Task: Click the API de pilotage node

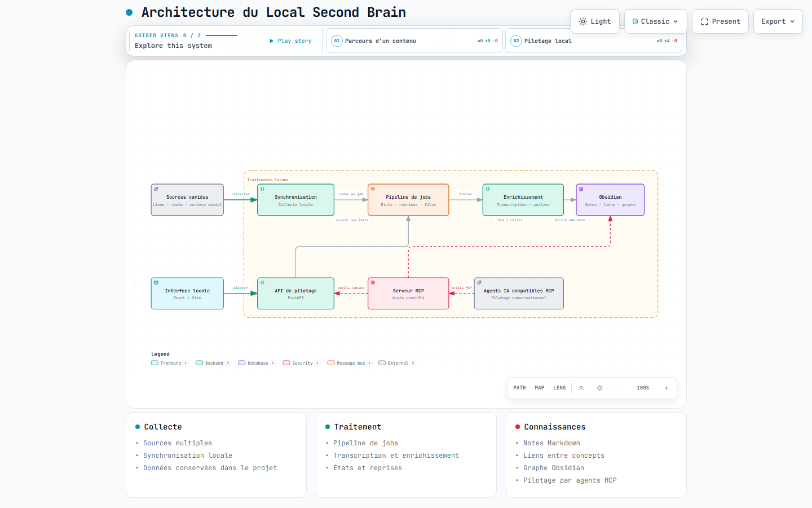Action: [295, 294]
